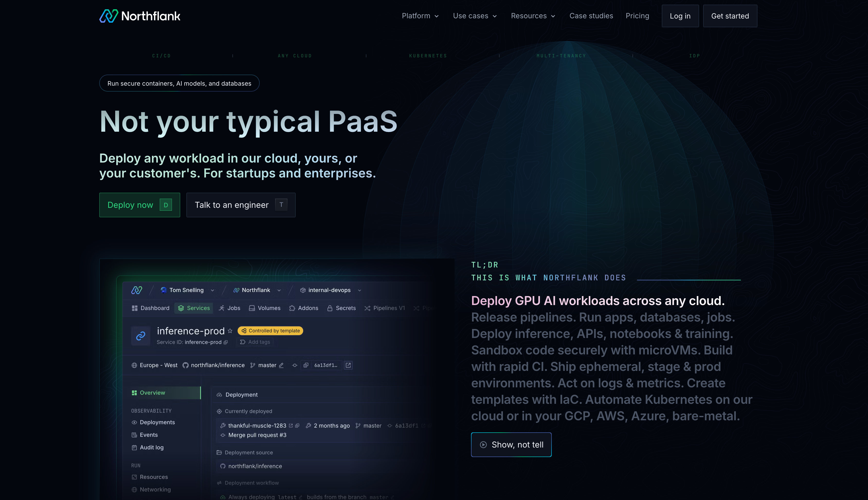Open Networking under the Run section
868x500 pixels.
coord(155,489)
